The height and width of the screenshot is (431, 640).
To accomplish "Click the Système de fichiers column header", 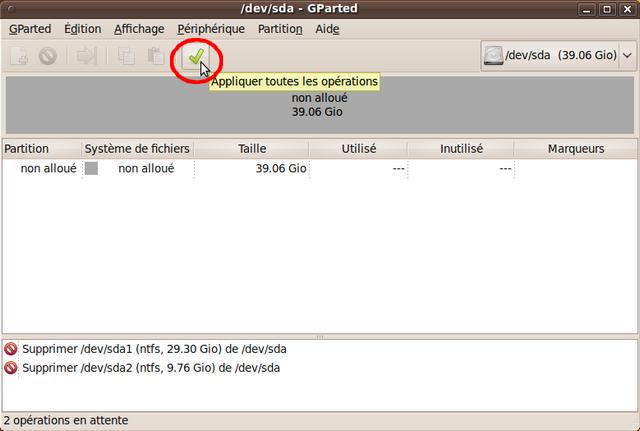I will 137,149.
